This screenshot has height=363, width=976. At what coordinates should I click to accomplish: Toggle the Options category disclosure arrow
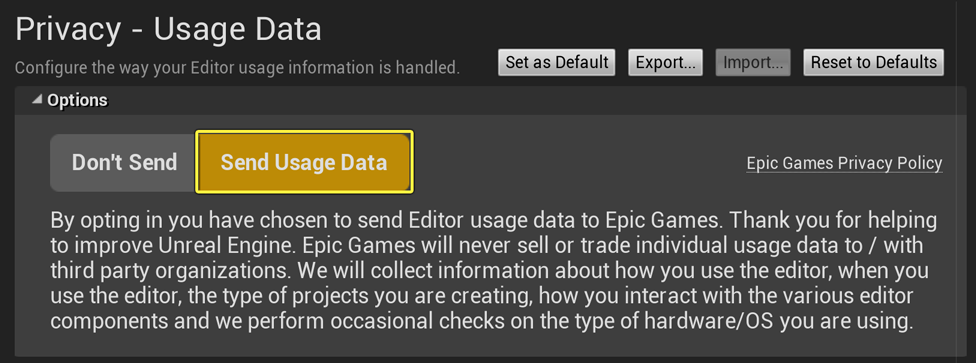pyautogui.click(x=37, y=100)
